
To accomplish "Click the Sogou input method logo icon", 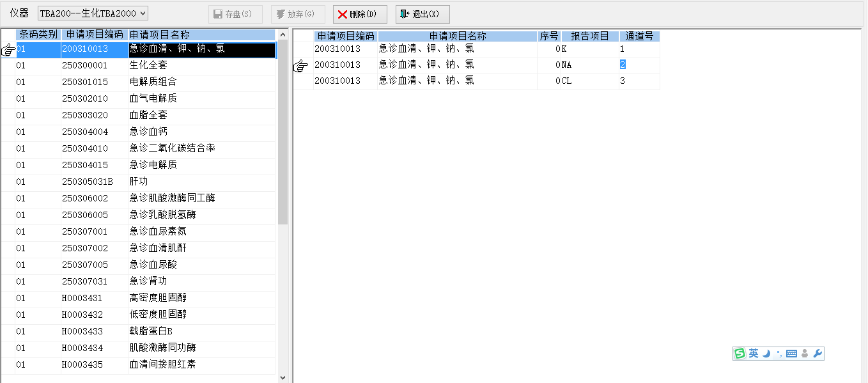I will coord(740,354).
